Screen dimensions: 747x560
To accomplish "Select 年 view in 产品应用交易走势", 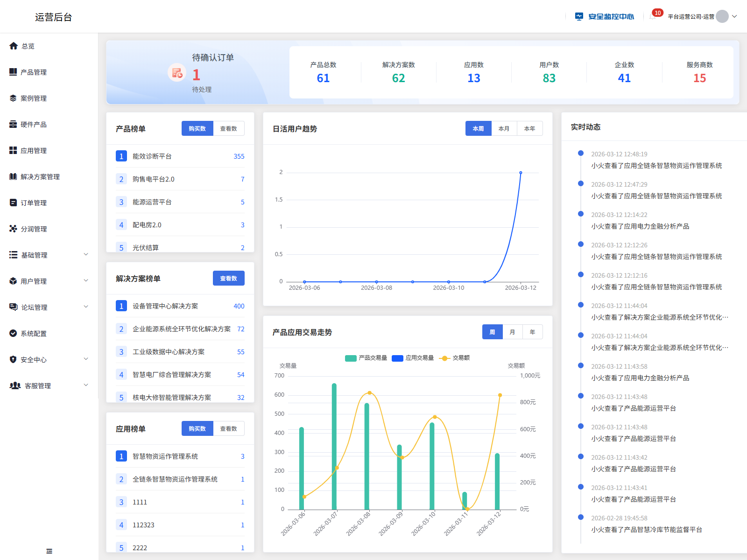I will point(532,332).
